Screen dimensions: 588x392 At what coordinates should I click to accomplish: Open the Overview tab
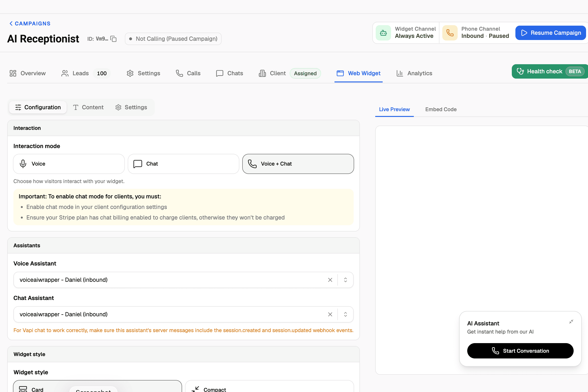(x=28, y=73)
